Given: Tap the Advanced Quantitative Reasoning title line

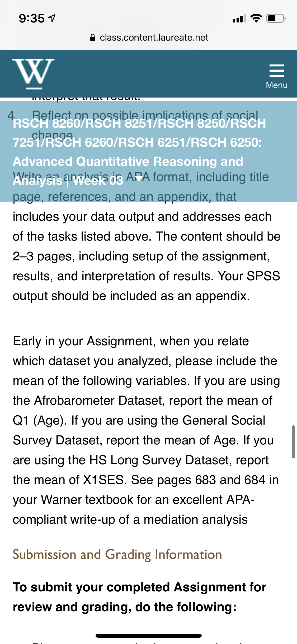Looking at the screenshot, I should 128,162.
